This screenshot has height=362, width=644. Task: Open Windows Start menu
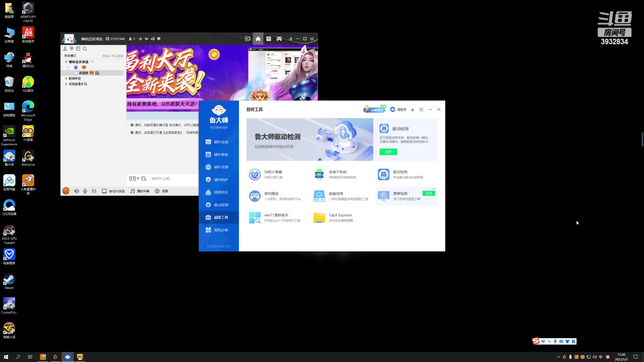[x=6, y=357]
